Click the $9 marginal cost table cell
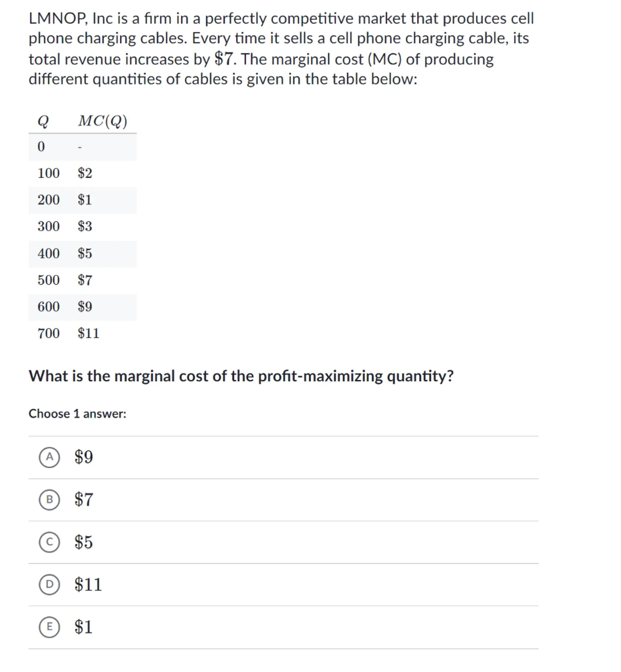Image resolution: width=621 pixels, height=672 pixels. 85,307
